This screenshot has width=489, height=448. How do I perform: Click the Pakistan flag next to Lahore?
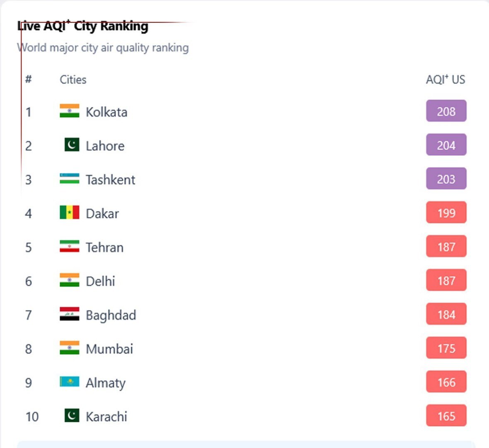click(x=72, y=145)
